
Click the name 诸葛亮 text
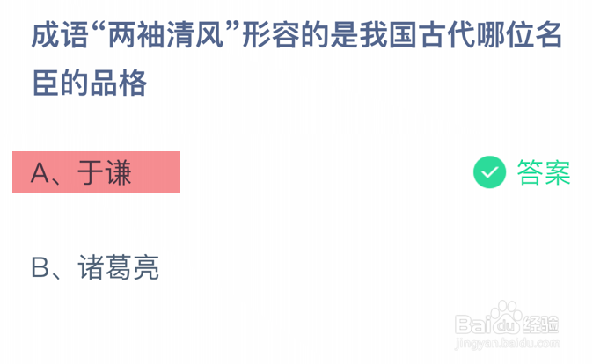pyautogui.click(x=119, y=267)
